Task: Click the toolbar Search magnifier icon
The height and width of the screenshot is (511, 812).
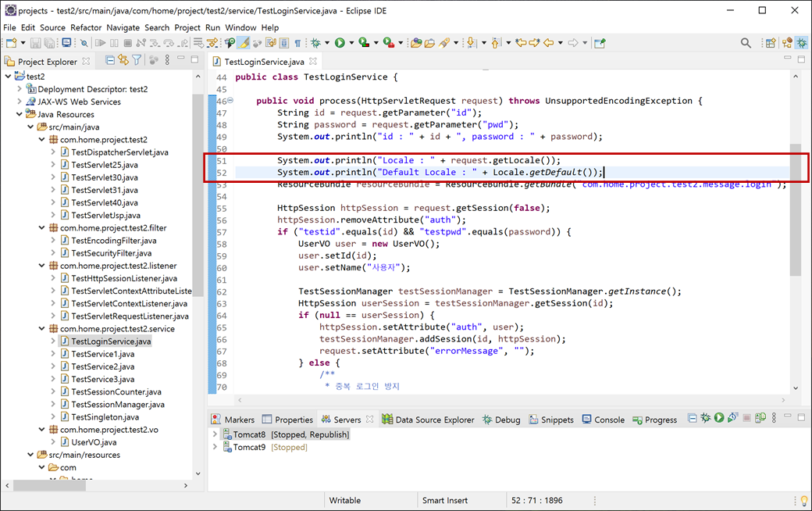Action: coord(746,43)
